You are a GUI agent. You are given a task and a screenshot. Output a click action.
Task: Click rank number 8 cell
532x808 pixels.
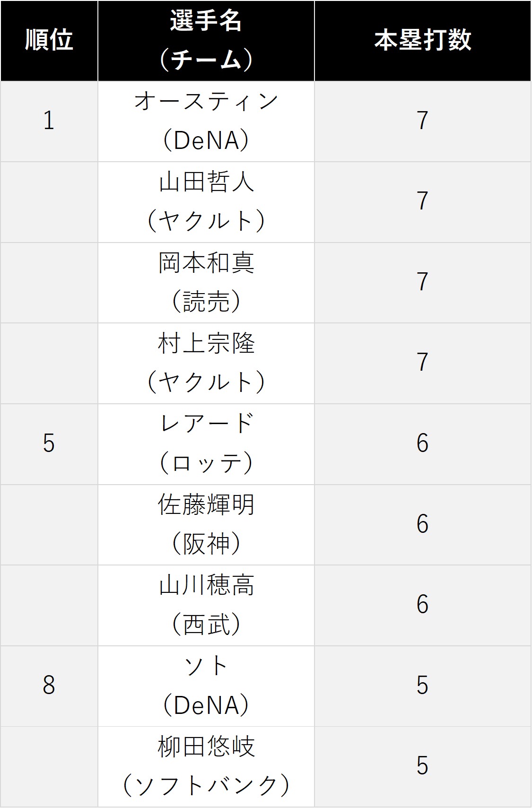click(49, 686)
